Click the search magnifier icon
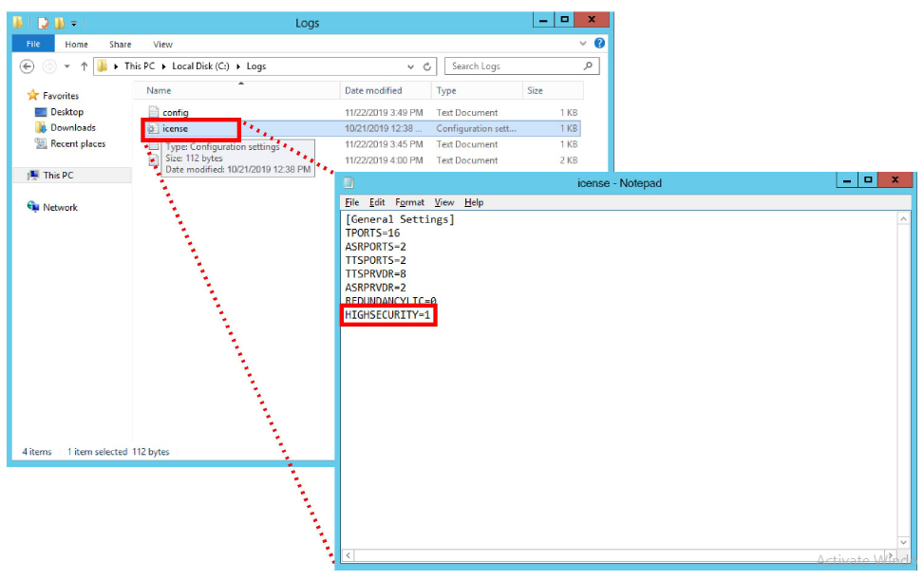Viewport: 924px width, 580px height. [x=588, y=65]
